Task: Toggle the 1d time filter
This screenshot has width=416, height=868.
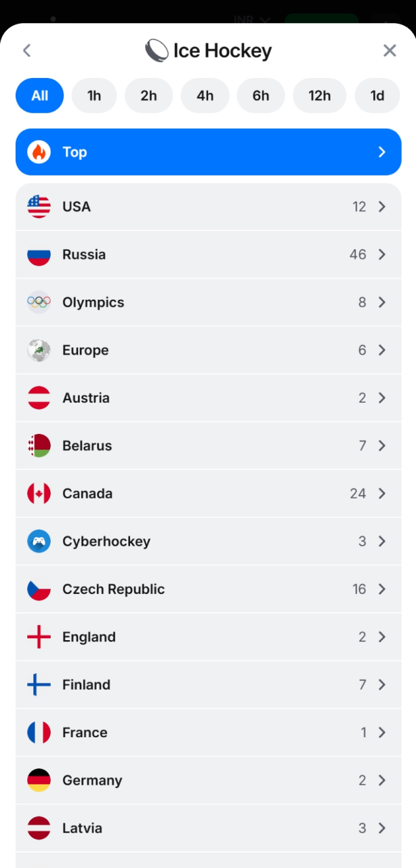Action: point(377,96)
